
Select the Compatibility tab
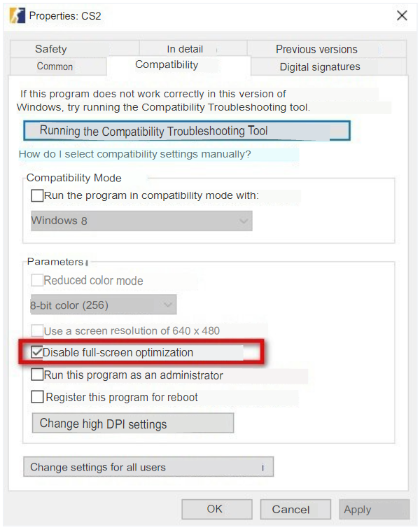(x=167, y=65)
